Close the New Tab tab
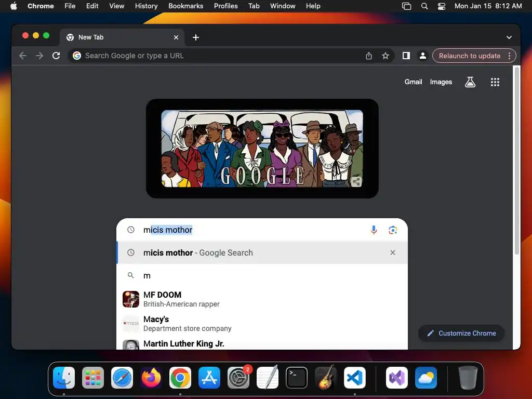 176,37
